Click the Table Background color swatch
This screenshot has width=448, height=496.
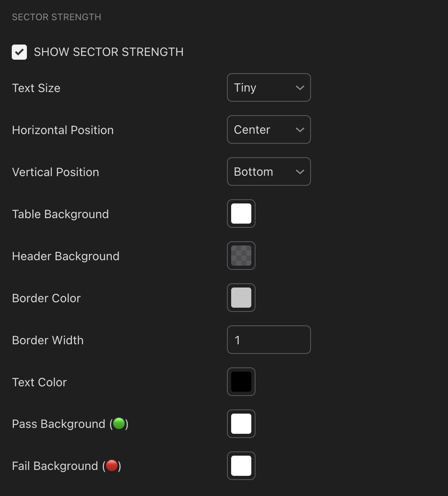point(241,214)
